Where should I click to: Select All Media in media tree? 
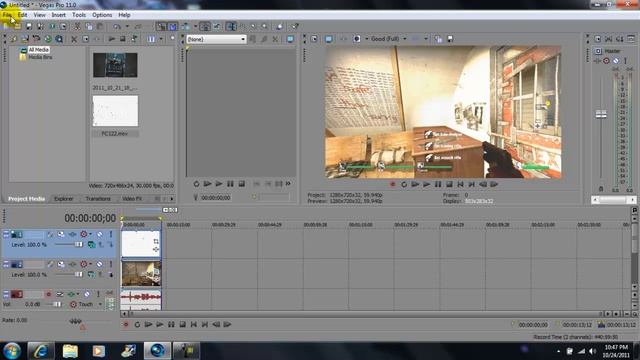(38, 50)
